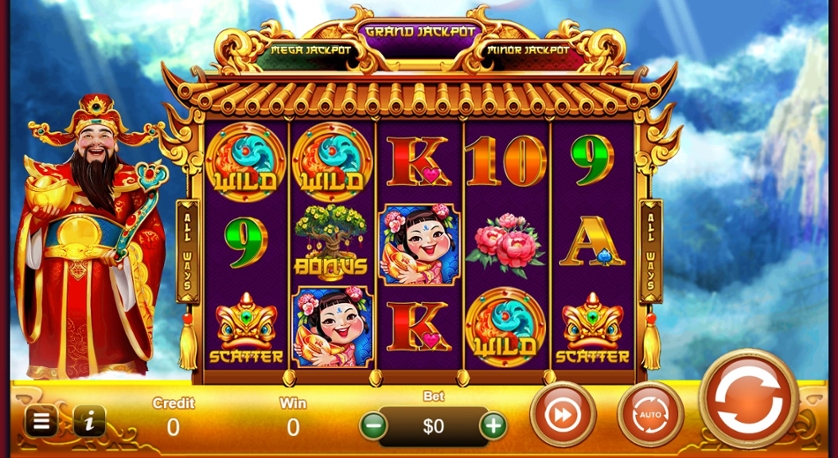This screenshot has height=458, width=838.
Task: Activate the fast-forward turbo spin
Action: (562, 414)
